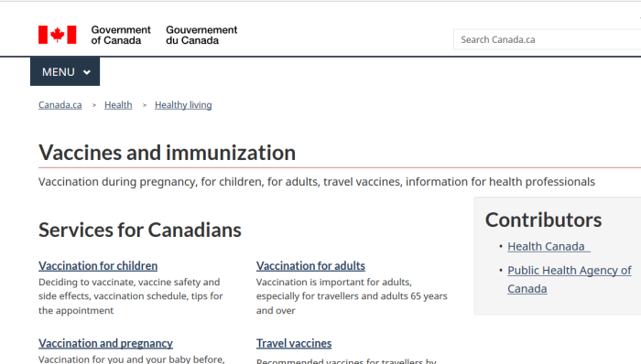Visit Vaccination and pregnancy page

[x=105, y=343]
